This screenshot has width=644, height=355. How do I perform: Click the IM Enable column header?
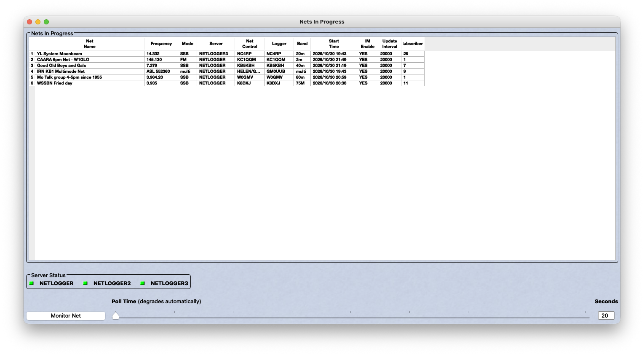tap(368, 44)
